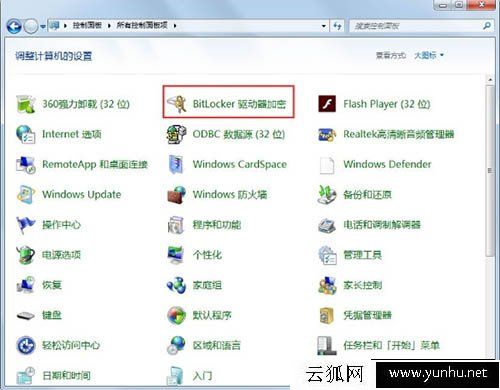Open the 电话和调制解调器 icon

coord(327,225)
